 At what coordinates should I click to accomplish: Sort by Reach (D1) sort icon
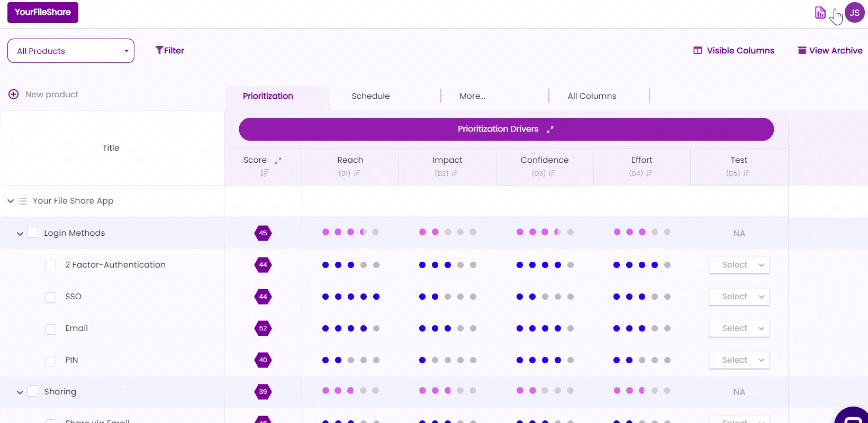point(357,173)
